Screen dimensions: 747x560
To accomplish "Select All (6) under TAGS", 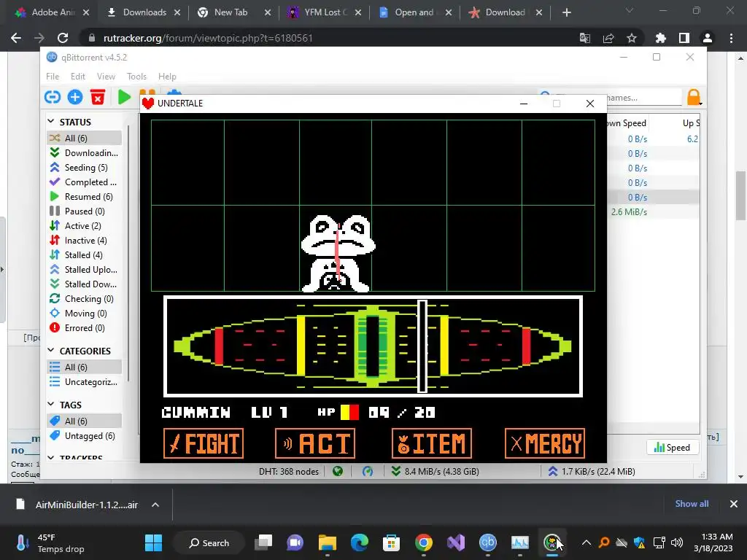I will (84, 421).
